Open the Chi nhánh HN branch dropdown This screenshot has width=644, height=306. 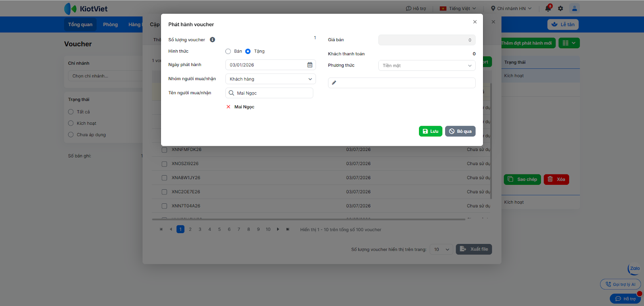click(x=511, y=8)
